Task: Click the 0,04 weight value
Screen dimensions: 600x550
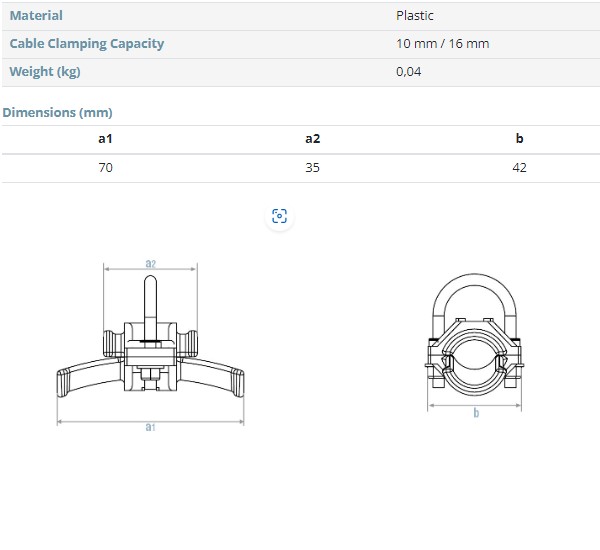Action: click(x=409, y=71)
